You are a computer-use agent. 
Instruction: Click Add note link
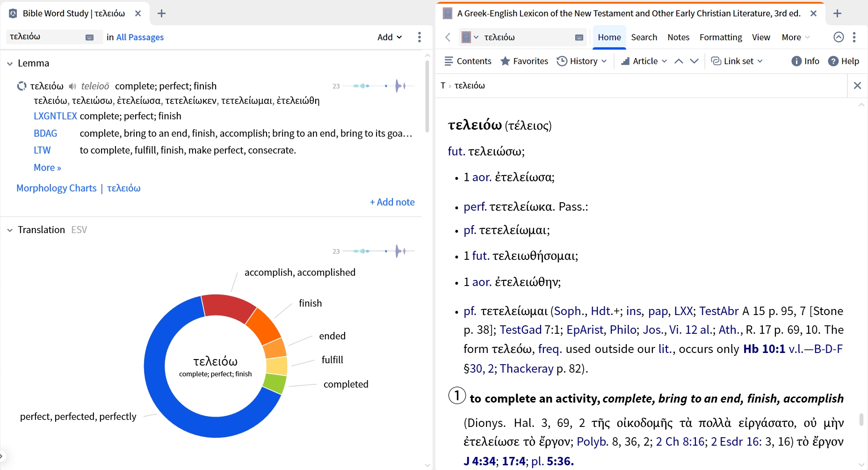tap(392, 202)
